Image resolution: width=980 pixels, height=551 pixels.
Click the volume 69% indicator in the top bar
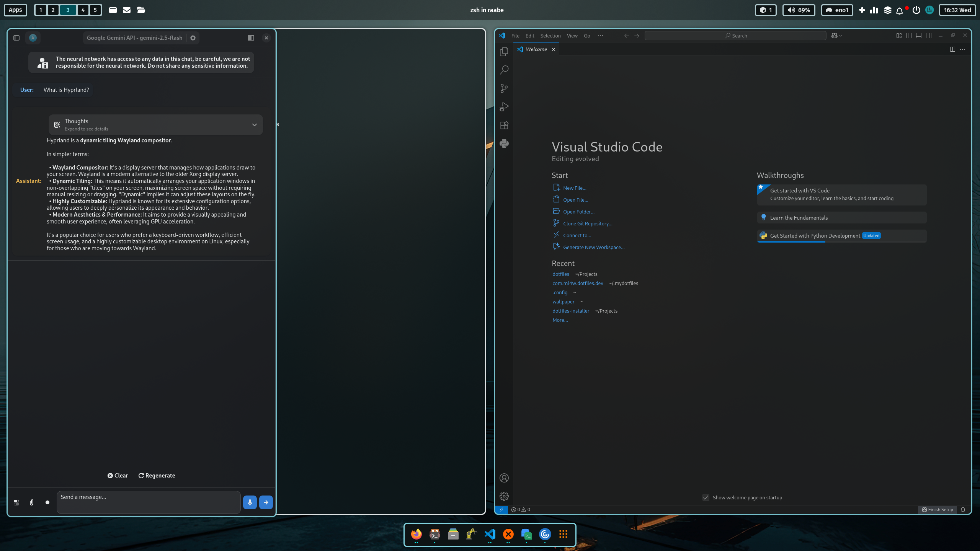tap(799, 10)
